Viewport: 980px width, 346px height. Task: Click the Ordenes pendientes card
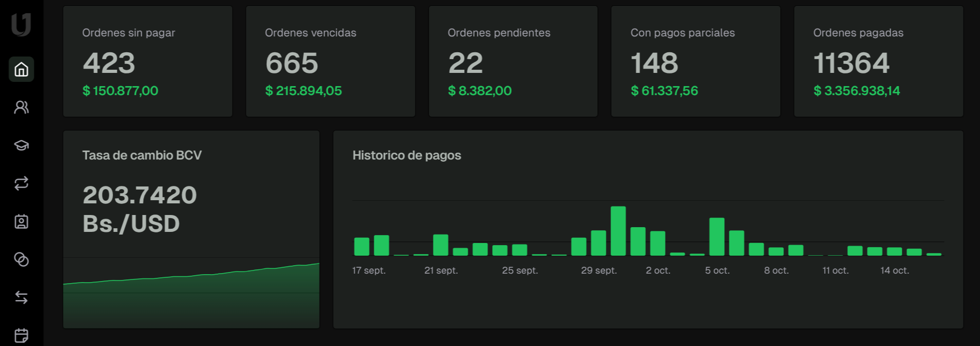[513, 61]
